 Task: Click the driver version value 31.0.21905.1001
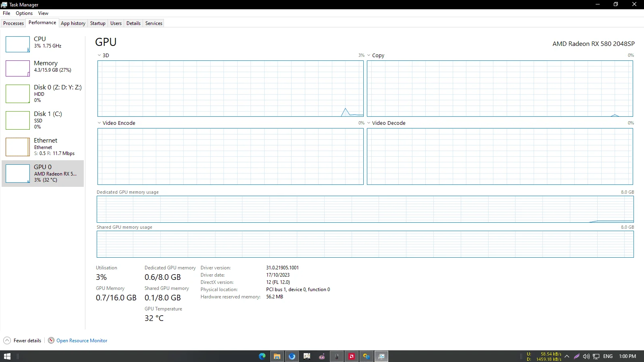coord(282,268)
